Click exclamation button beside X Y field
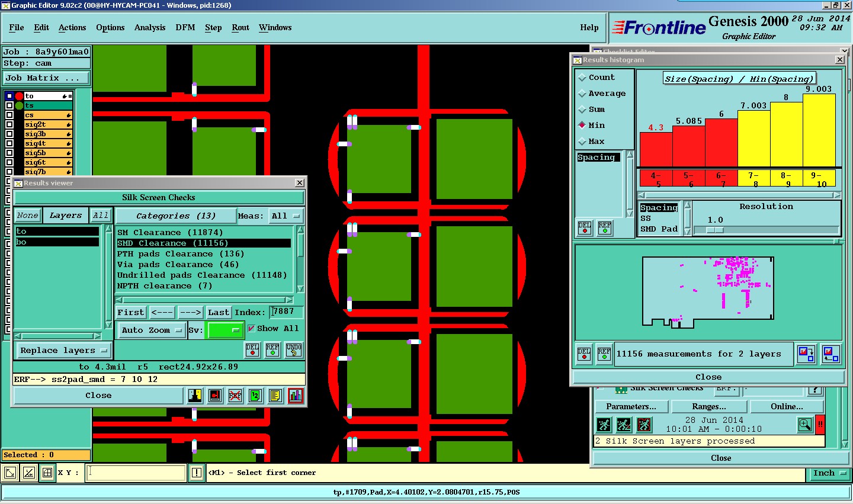The width and height of the screenshot is (853, 504). (197, 473)
